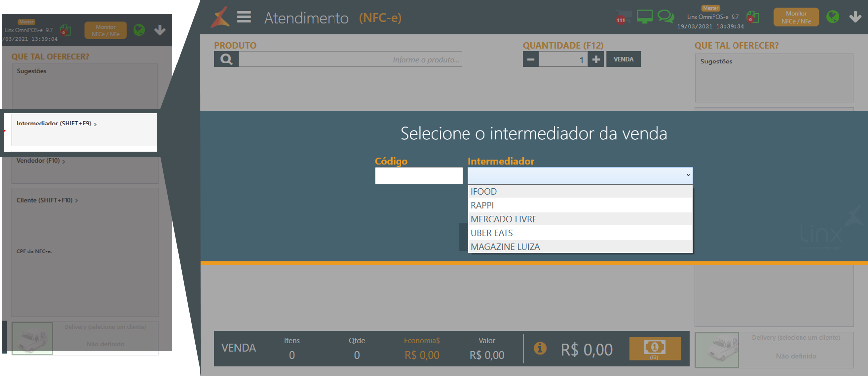The width and height of the screenshot is (868, 376).
Task: Select RAPPI from the intermediador list
Action: [x=580, y=205]
